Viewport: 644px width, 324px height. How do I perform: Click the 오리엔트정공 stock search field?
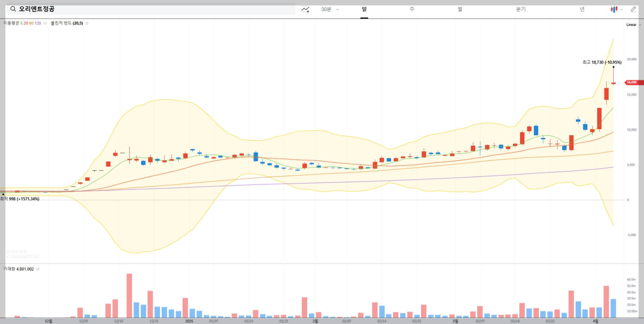pos(151,9)
